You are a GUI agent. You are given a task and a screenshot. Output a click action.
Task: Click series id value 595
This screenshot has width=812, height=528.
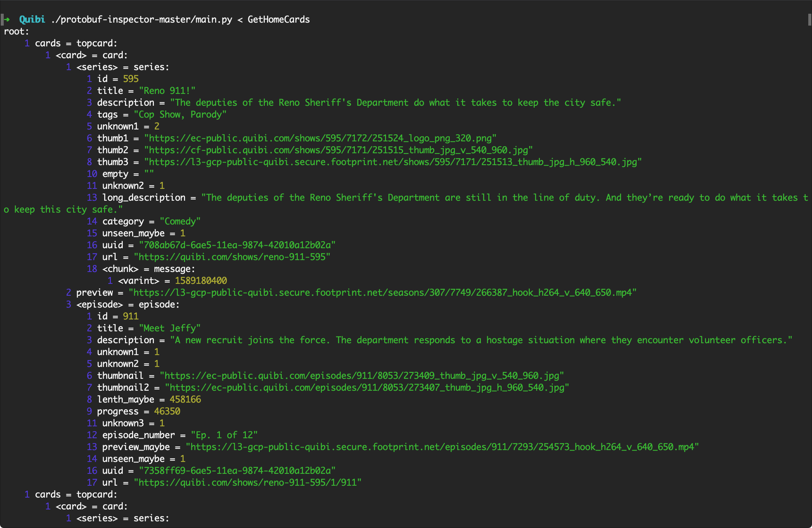pos(131,79)
